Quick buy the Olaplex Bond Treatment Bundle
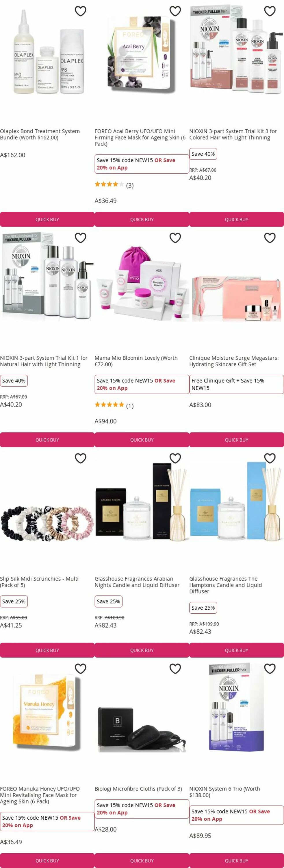 click(47, 219)
